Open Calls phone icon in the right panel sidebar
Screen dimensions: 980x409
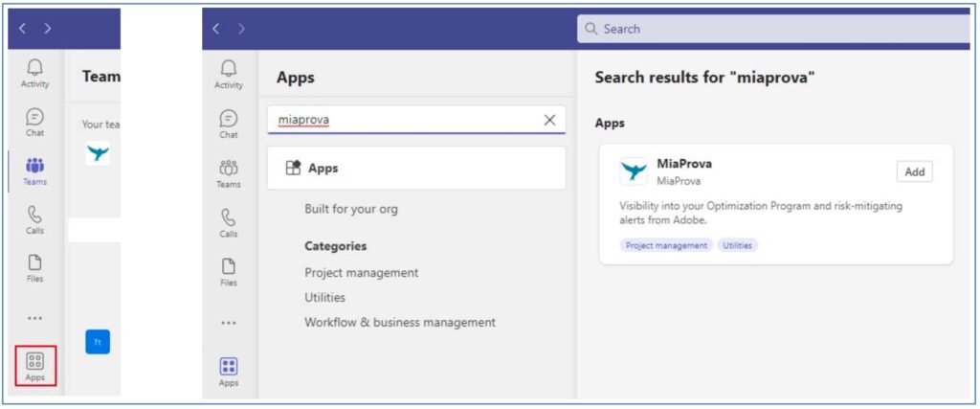(x=228, y=222)
